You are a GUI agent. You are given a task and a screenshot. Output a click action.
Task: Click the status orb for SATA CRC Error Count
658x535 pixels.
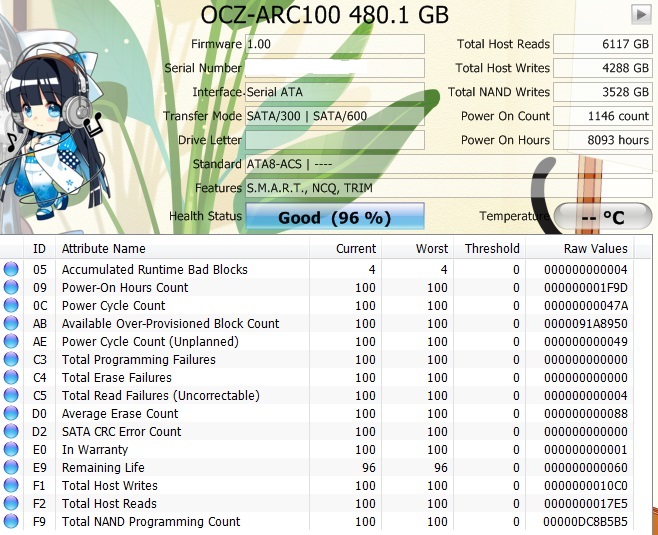(11, 431)
